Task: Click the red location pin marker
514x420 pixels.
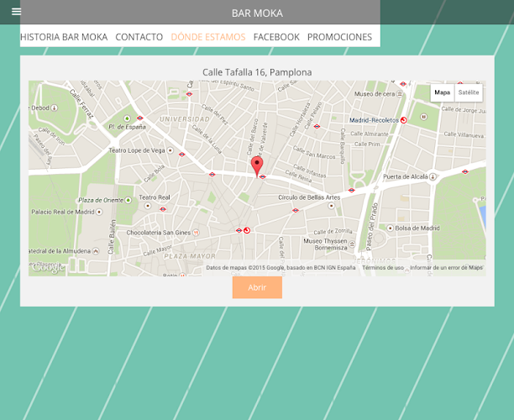Action: 257,166
